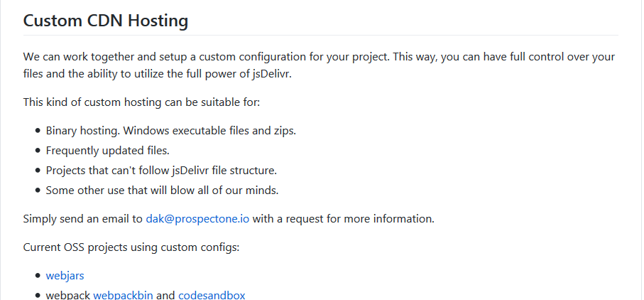This screenshot has height=300, width=644.
Task: Click the Simply send an email to text
Action: pyautogui.click(x=83, y=219)
